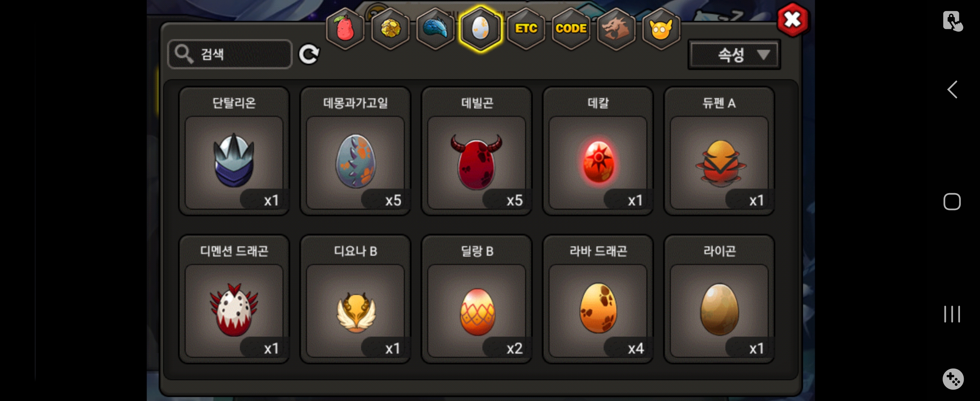Open the CODE tab
This screenshot has width=980, height=401.
pyautogui.click(x=571, y=29)
